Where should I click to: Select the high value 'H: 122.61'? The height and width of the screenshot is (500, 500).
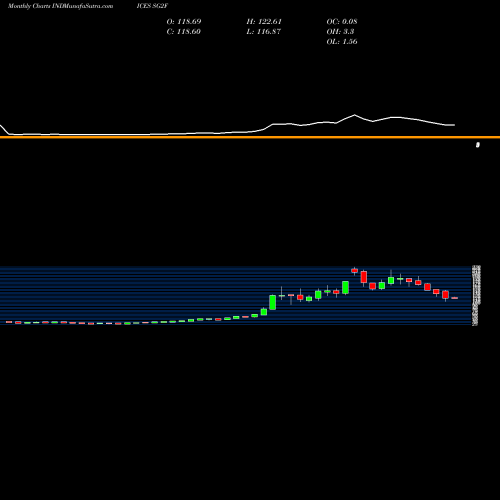coord(264,22)
